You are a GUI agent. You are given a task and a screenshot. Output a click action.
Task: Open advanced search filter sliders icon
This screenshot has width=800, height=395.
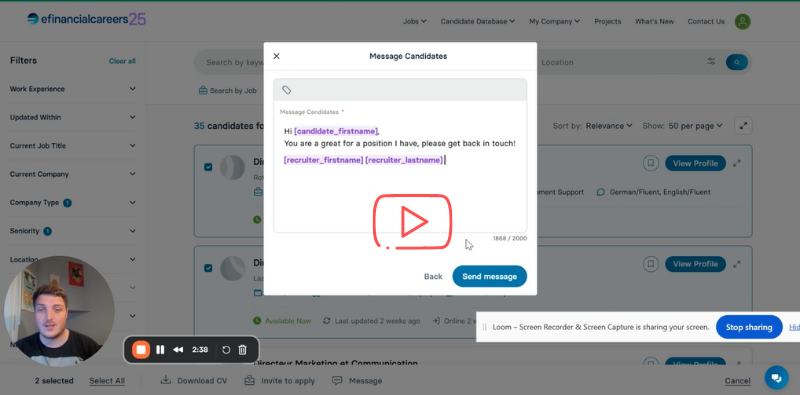pos(711,62)
